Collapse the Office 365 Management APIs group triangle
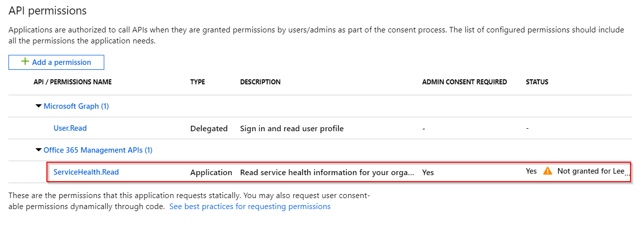Viewport: 644px width, 237px height. coord(38,150)
